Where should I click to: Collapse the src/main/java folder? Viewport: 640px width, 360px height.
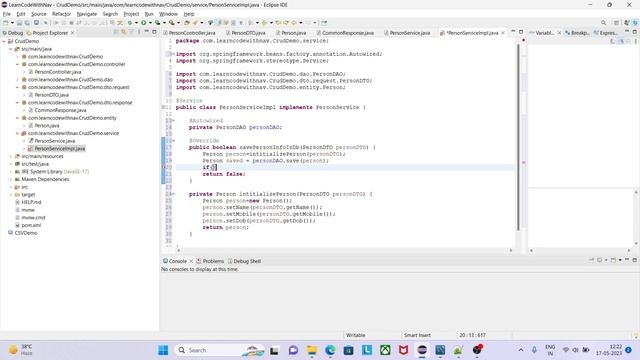point(11,49)
